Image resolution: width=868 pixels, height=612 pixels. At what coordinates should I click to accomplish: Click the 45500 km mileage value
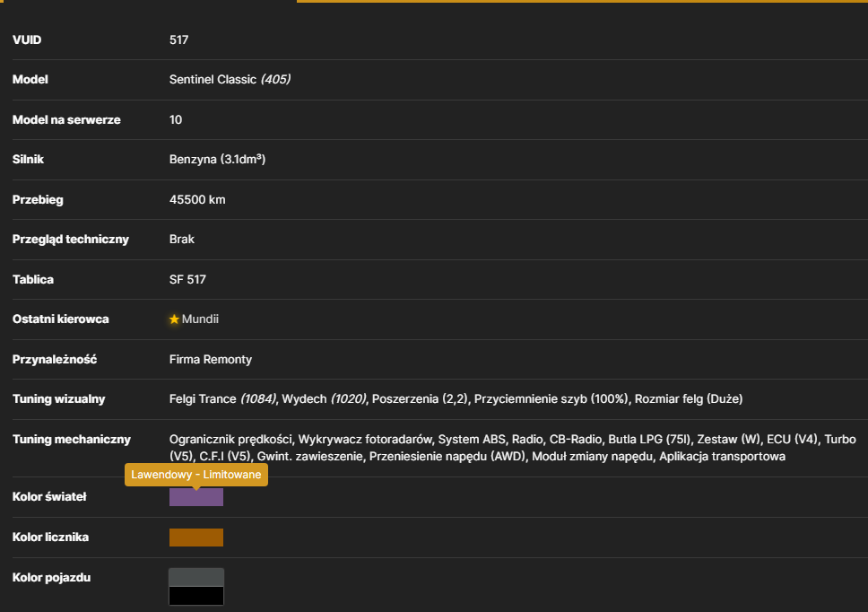(197, 199)
